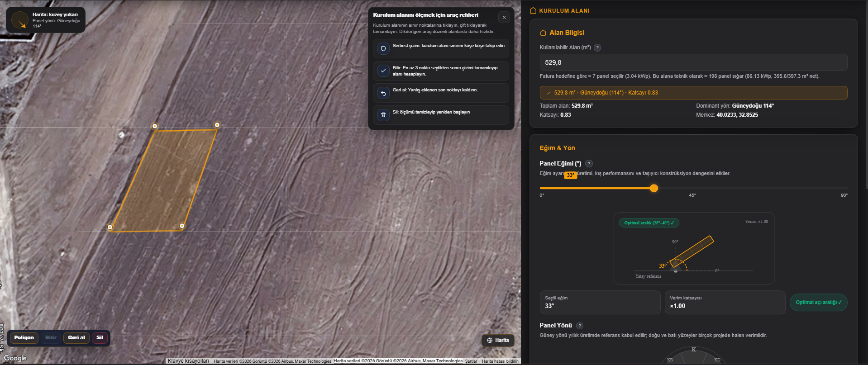Screen dimensions: 868x365
Task: Click the 'Dominant yön: Güneydoğu 114°' text
Action: [x=735, y=106]
